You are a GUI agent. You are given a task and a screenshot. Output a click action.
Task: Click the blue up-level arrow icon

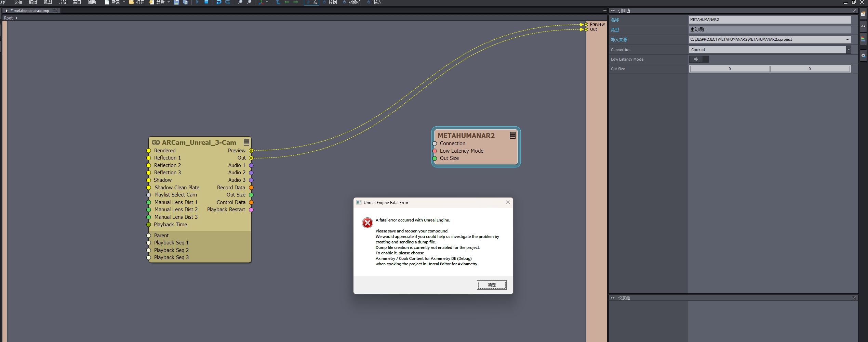coord(278,2)
